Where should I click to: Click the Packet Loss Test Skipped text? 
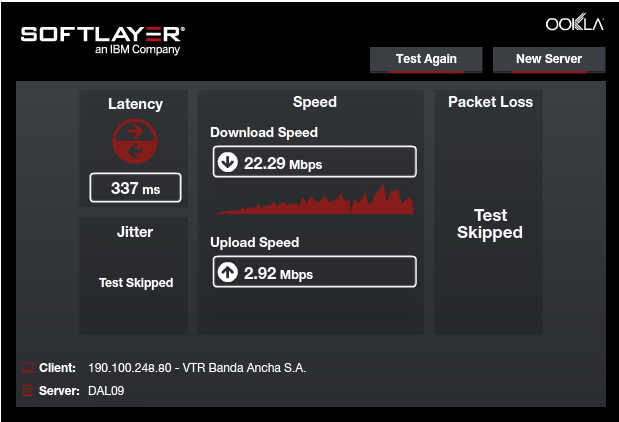tap(490, 224)
